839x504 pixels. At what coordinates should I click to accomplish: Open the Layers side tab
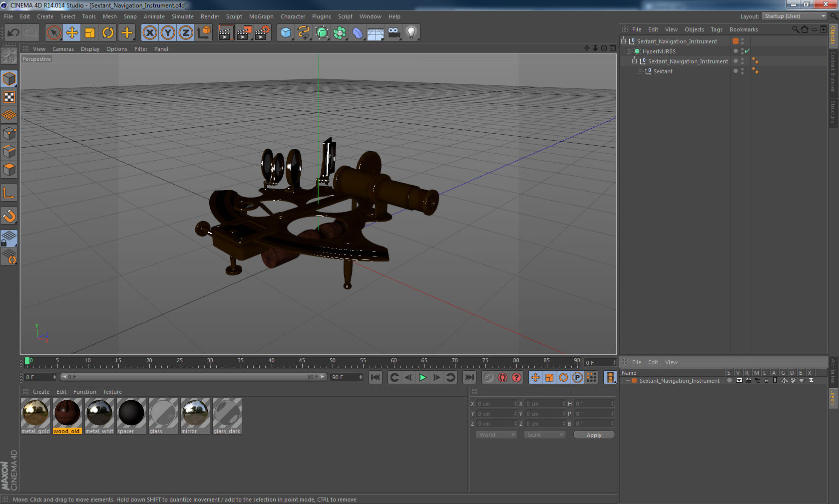pos(833,398)
